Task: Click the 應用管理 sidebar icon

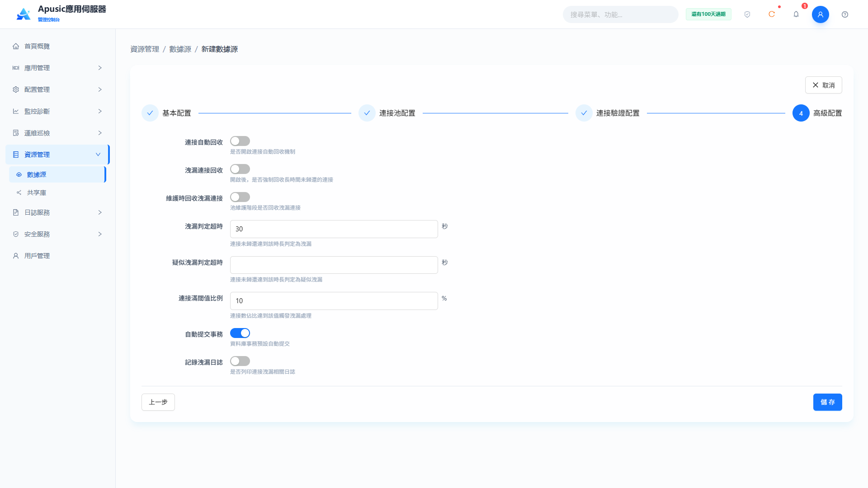Action: click(16, 68)
